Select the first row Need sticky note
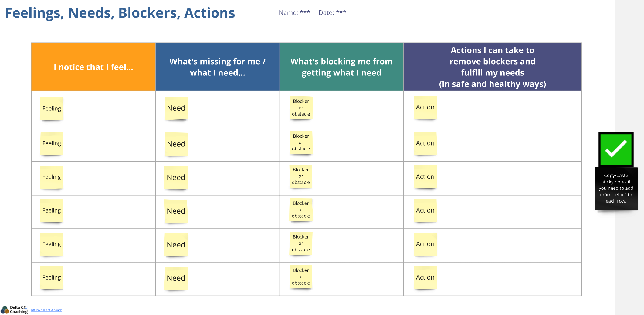644x315 pixels. coord(176,108)
